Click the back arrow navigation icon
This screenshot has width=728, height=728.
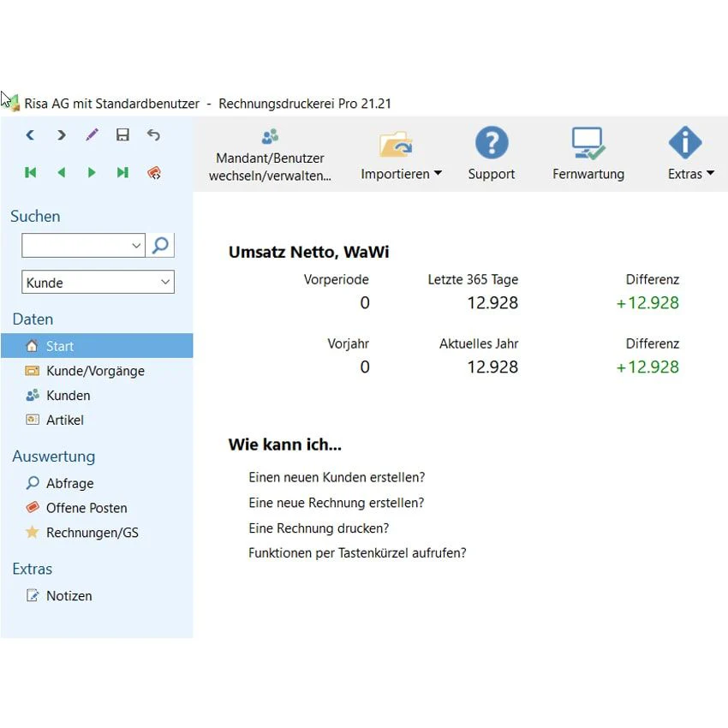pyautogui.click(x=30, y=135)
